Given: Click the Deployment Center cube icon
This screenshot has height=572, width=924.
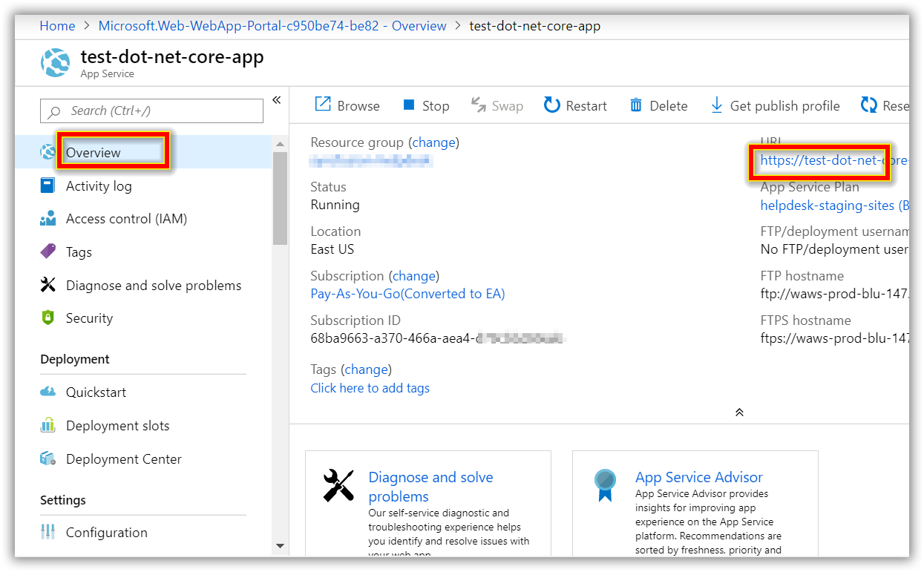Looking at the screenshot, I should (x=47, y=458).
